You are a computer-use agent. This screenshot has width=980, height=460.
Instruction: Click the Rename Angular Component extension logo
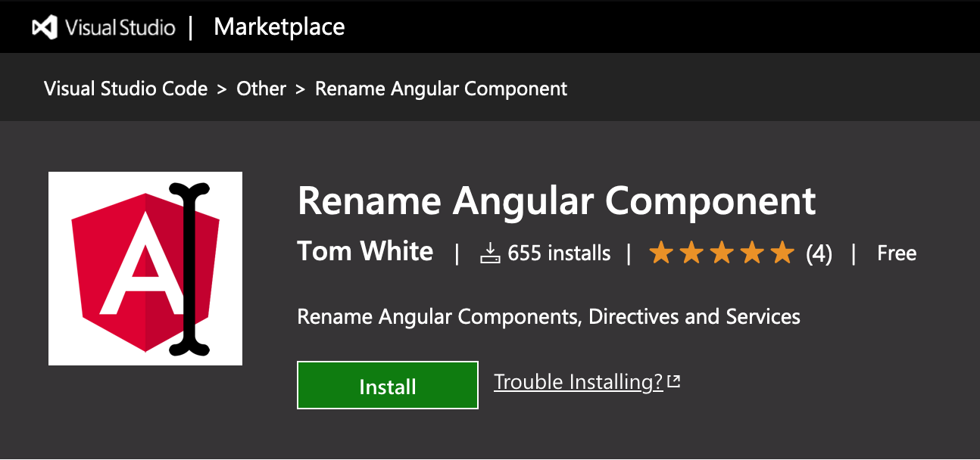click(x=145, y=268)
